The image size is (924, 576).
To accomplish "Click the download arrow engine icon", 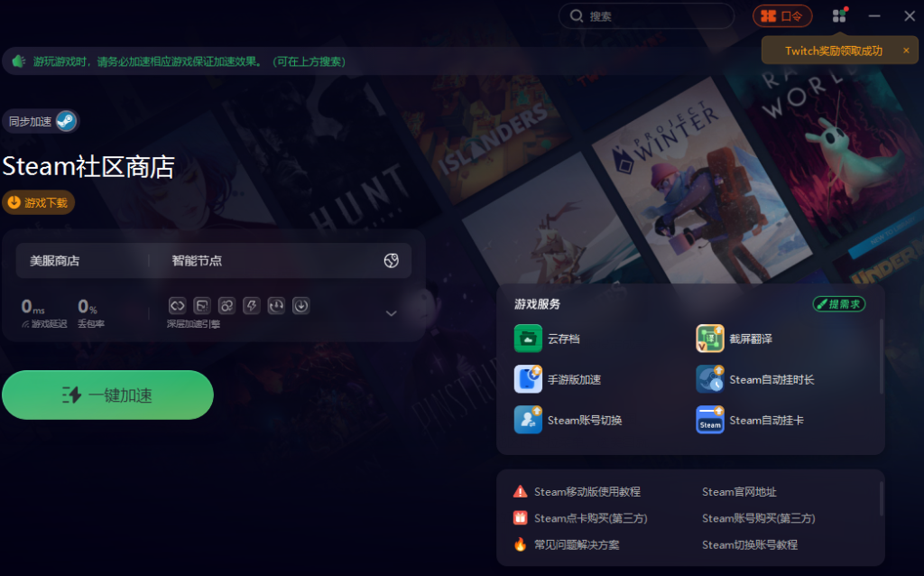I will pos(301,305).
